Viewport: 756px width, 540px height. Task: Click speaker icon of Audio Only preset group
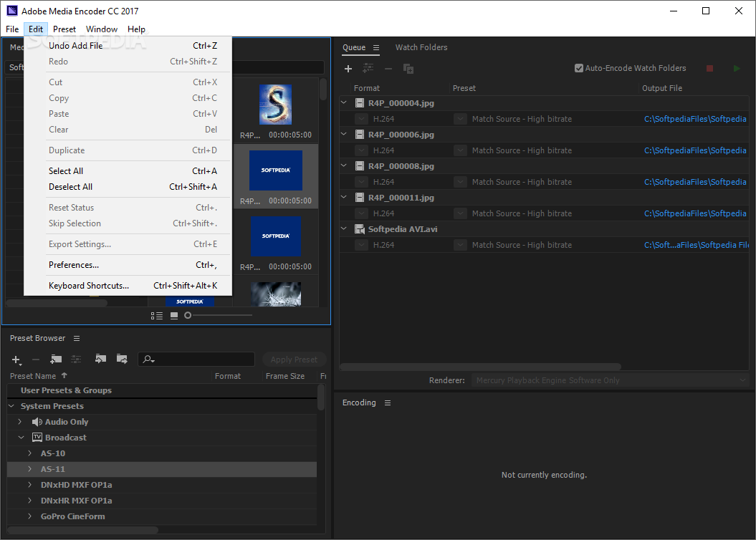(x=37, y=422)
